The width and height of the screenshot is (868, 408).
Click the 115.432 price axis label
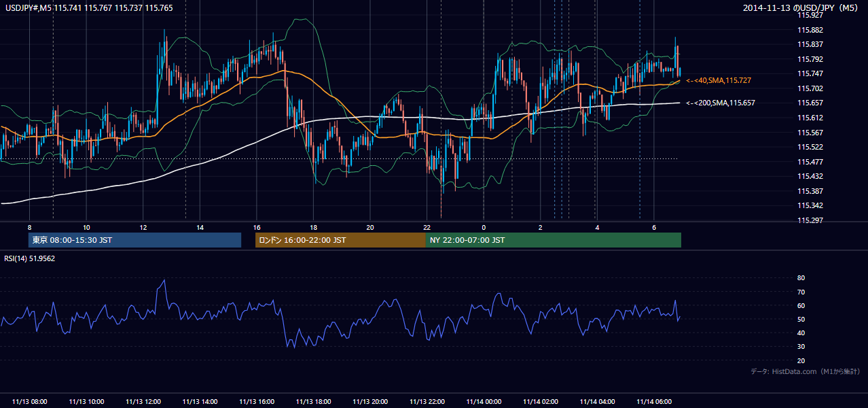[x=810, y=176]
